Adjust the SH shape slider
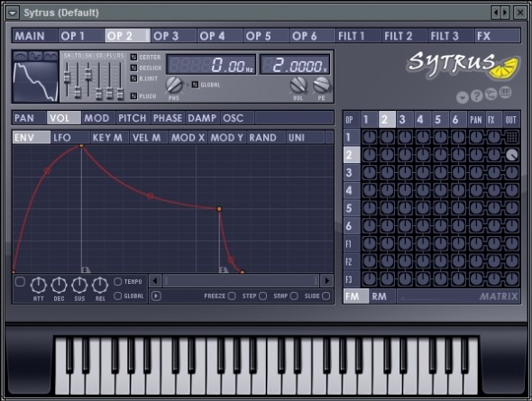532x401 pixels. (x=68, y=77)
